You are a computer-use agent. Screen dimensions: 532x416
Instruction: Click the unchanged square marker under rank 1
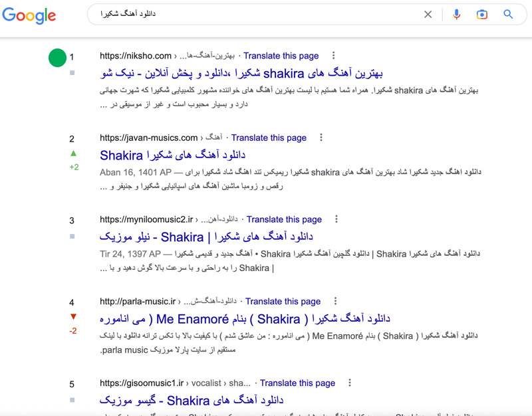pos(72,72)
